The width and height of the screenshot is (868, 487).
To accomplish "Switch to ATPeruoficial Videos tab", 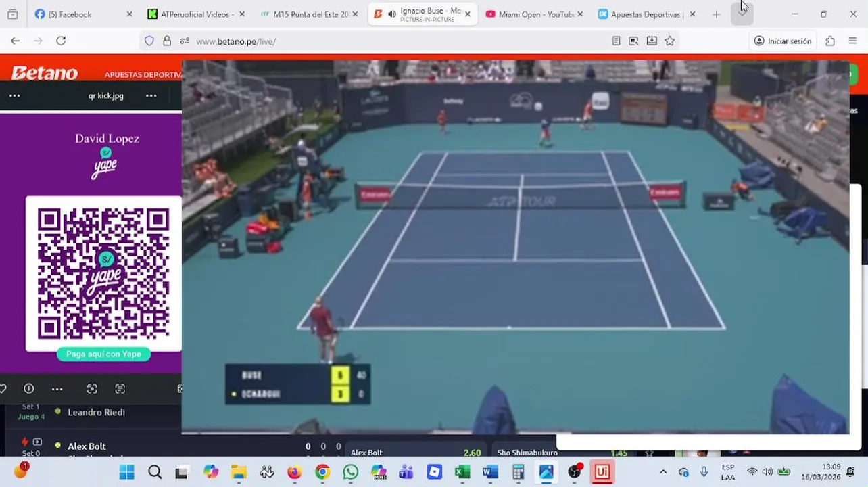I will (x=195, y=14).
